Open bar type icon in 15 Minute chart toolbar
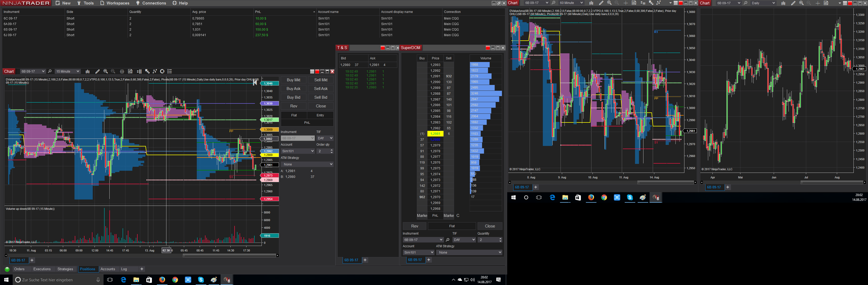The width and height of the screenshot is (868, 285). pyautogui.click(x=88, y=71)
